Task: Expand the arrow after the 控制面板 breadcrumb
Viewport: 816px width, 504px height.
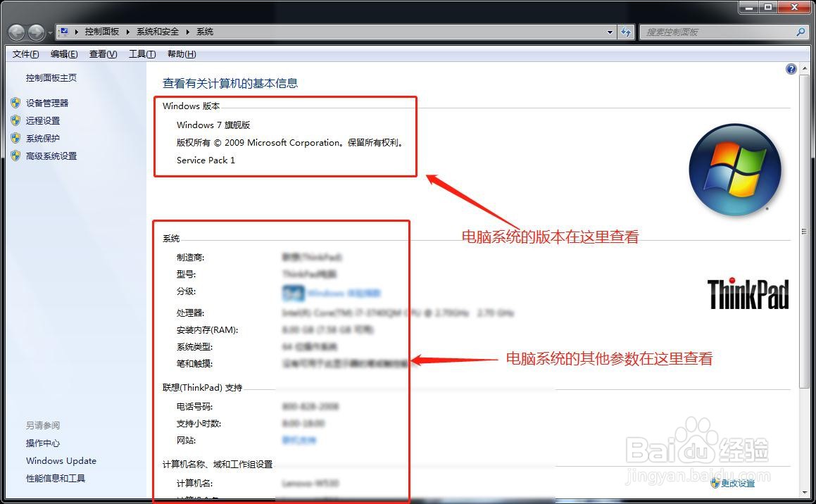Action: (127, 32)
